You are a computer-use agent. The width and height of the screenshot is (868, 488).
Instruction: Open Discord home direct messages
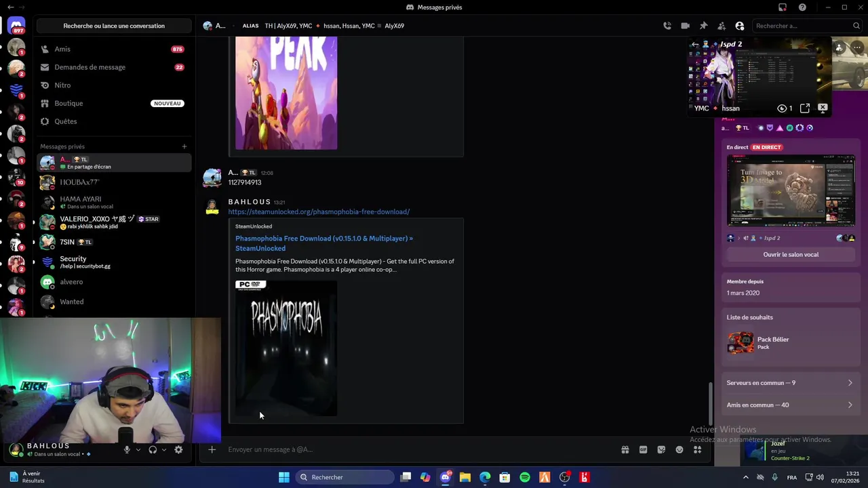17,26
